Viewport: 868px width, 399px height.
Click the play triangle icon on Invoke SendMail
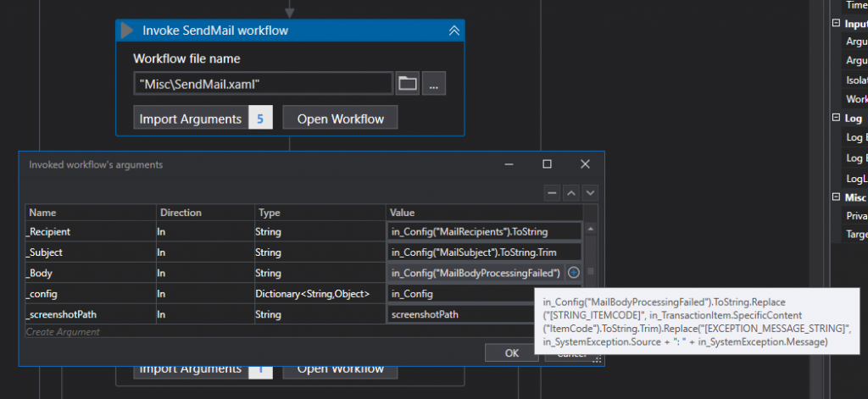pyautogui.click(x=128, y=31)
